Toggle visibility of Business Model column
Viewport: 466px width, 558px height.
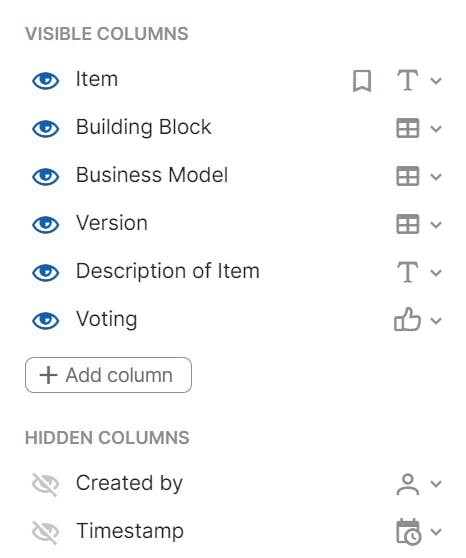point(46,177)
